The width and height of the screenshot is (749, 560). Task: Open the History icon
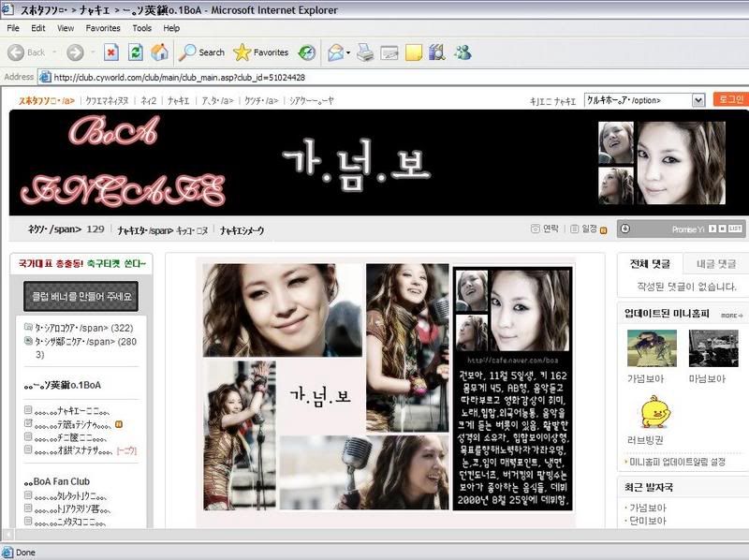[x=307, y=52]
